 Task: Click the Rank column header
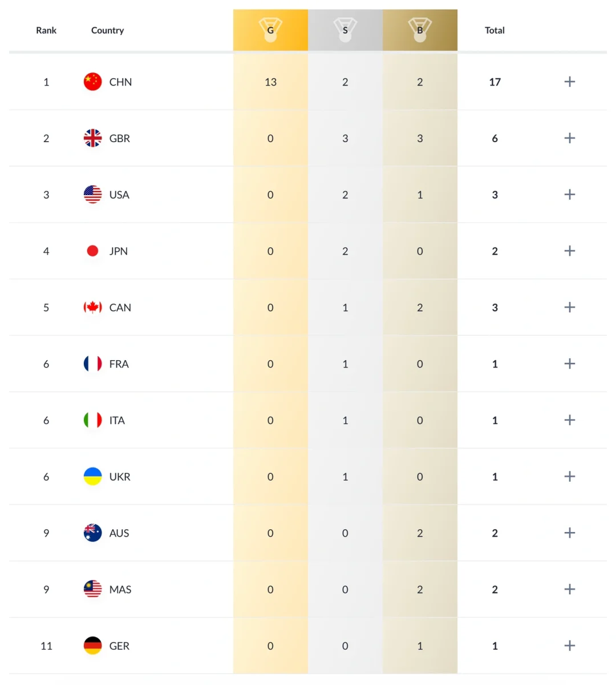(x=46, y=30)
